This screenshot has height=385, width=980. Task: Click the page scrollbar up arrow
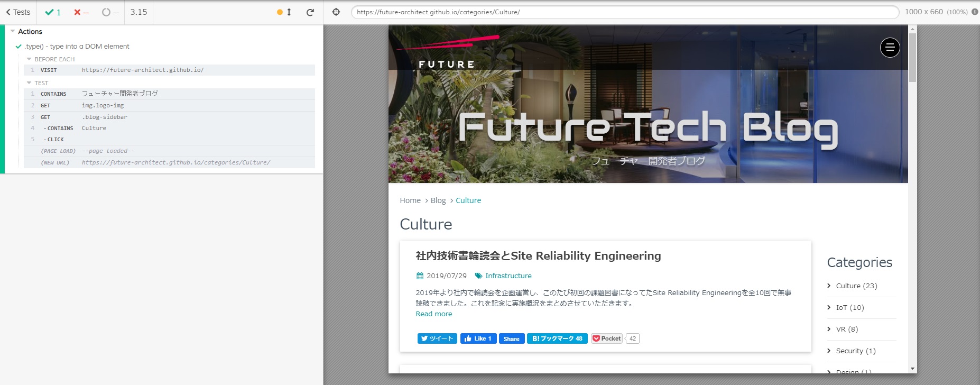(x=912, y=29)
